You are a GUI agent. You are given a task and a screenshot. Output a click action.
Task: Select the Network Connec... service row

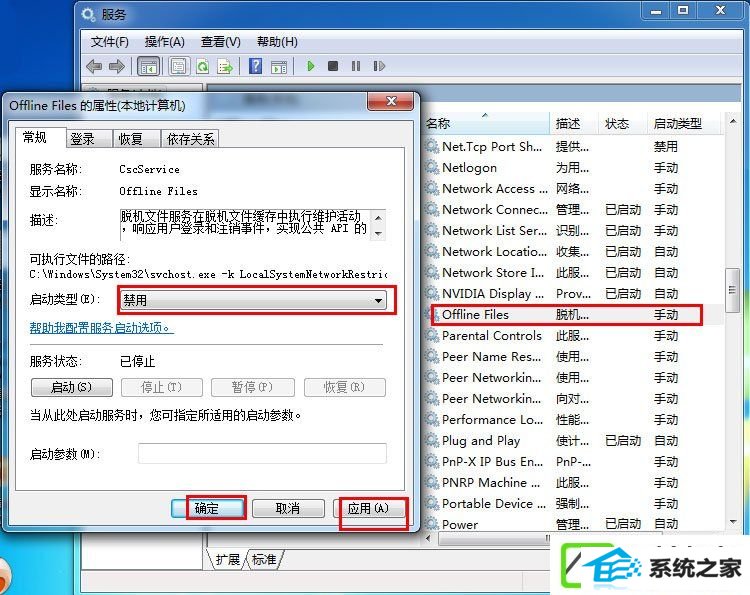574,209
